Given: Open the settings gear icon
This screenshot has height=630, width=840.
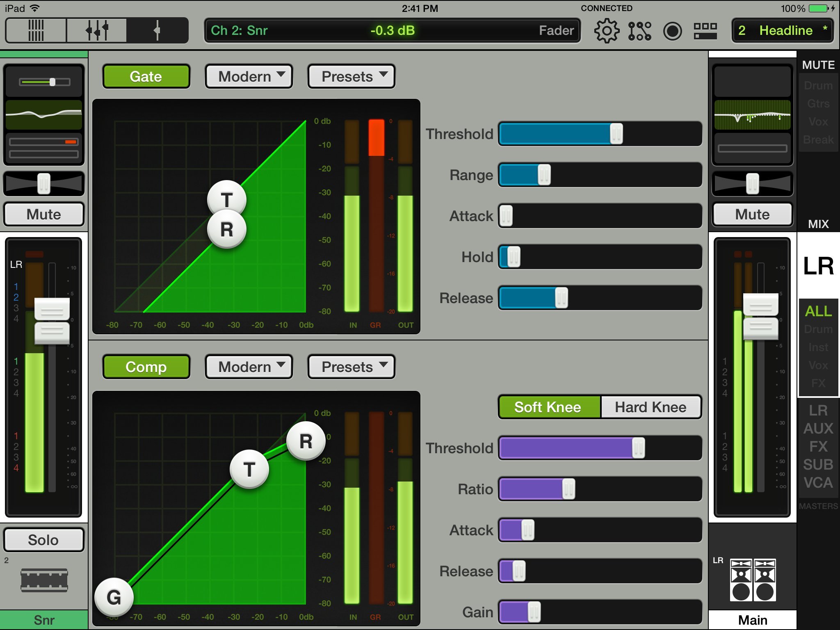Looking at the screenshot, I should click(606, 31).
